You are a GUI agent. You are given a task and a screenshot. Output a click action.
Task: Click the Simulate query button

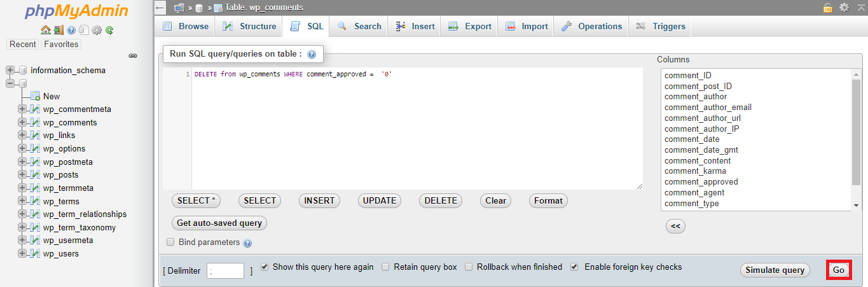[x=775, y=270]
